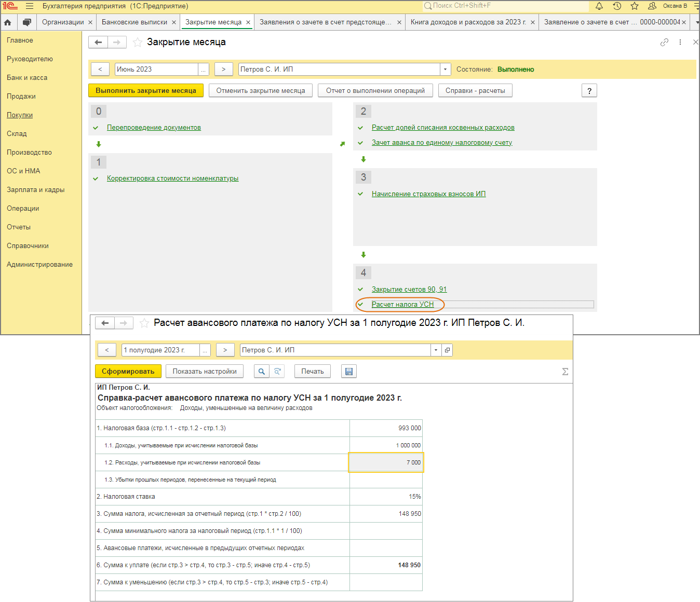Switch to the Банковские выписки tab
This screenshot has height=602, width=700.
(134, 22)
